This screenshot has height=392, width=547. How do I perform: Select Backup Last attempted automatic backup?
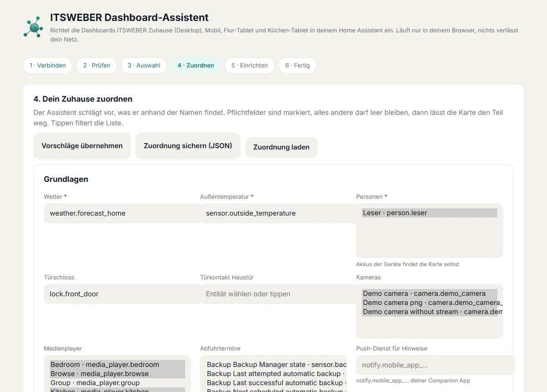click(x=276, y=374)
